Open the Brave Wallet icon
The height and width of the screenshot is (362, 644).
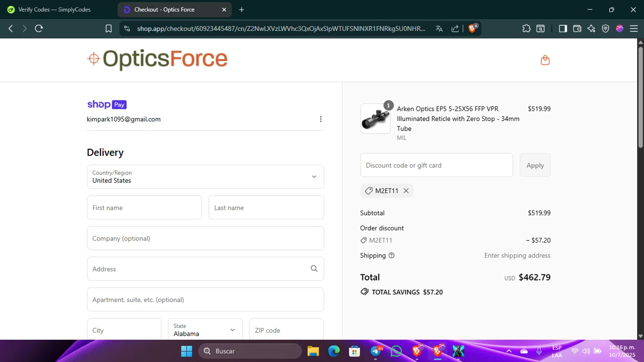point(577,28)
